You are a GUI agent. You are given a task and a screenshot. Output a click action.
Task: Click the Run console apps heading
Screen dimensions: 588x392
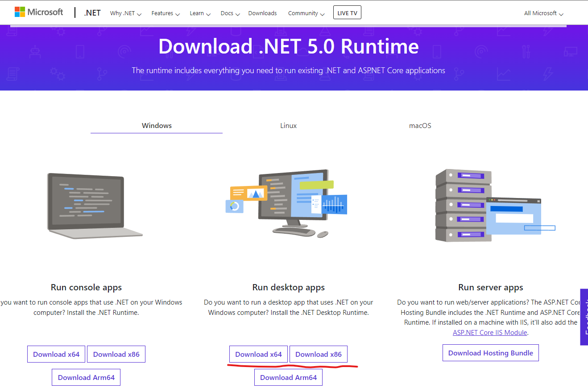pyautogui.click(x=86, y=288)
